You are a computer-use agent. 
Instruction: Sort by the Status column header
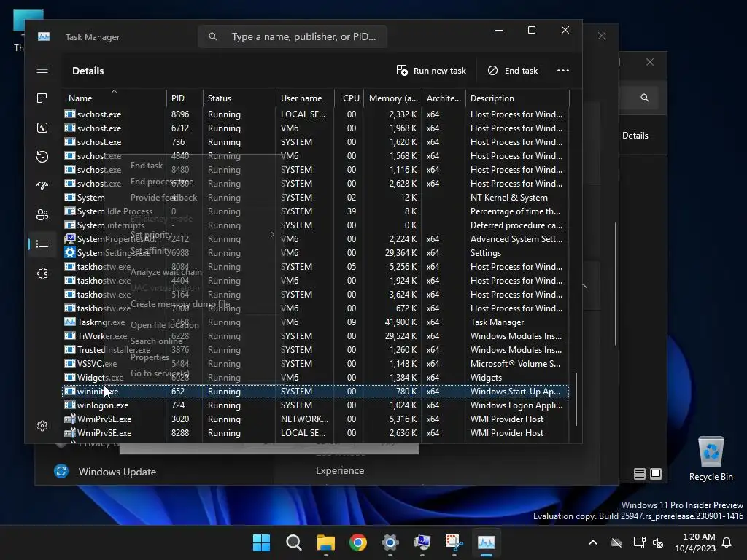pos(239,98)
